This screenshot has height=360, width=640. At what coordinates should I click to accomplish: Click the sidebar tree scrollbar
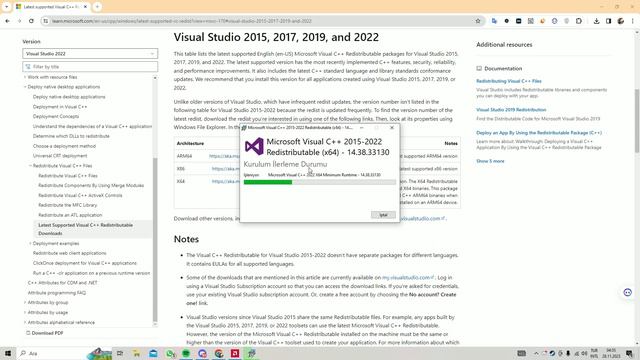pyautogui.click(x=155, y=239)
